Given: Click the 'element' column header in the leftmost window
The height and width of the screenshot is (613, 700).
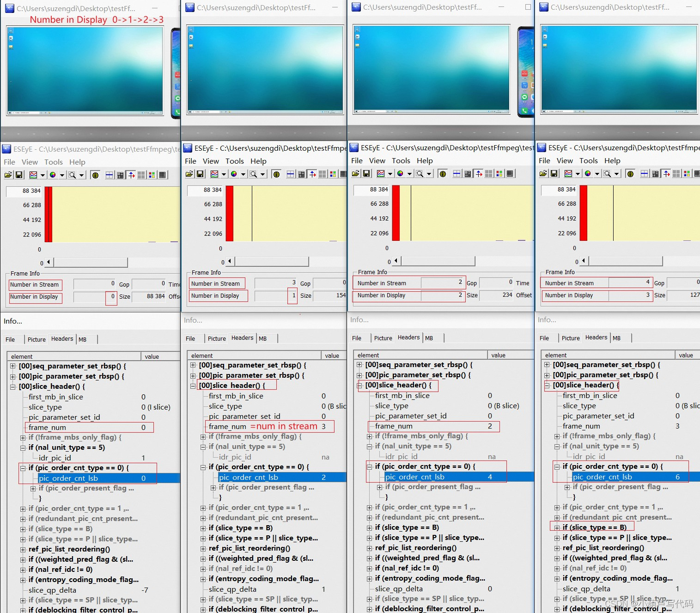Looking at the screenshot, I should coord(74,356).
